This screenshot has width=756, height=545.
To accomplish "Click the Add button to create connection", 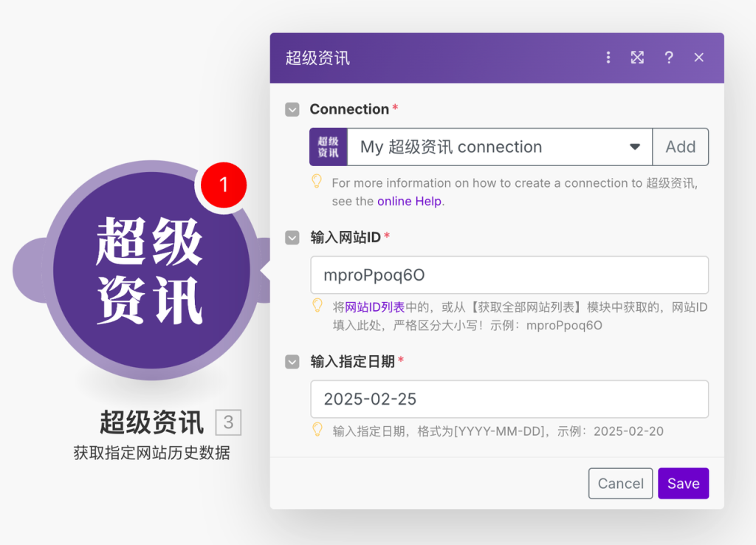I will (680, 146).
